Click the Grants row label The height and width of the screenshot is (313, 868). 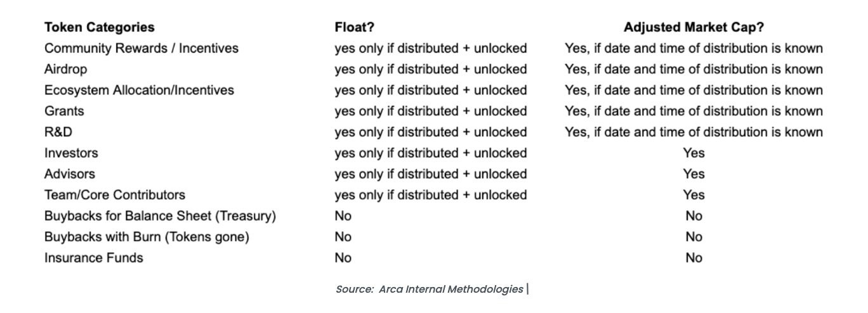pyautogui.click(x=64, y=111)
